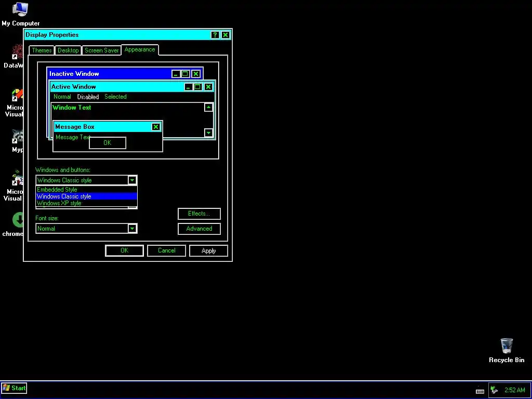Confirm with the dialog's bottom OK button

click(125, 250)
